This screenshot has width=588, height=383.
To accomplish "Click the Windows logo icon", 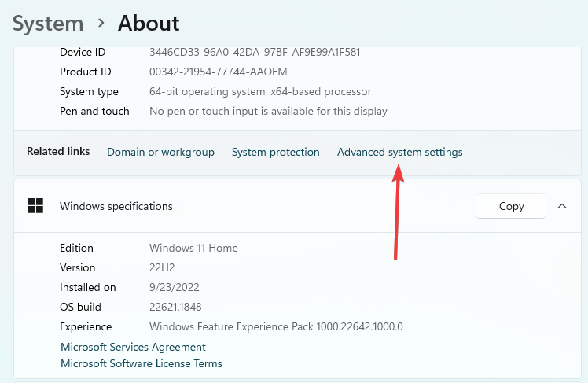I will [35, 206].
